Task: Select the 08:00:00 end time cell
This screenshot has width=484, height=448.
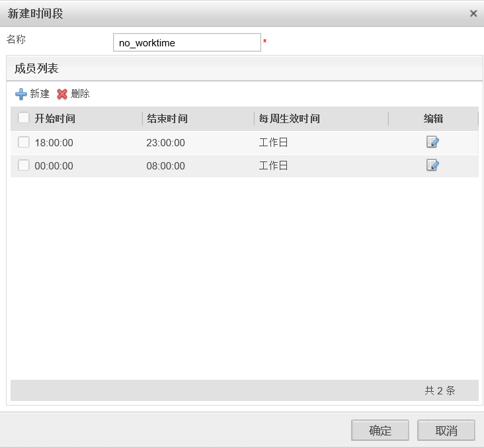Action: pos(165,166)
